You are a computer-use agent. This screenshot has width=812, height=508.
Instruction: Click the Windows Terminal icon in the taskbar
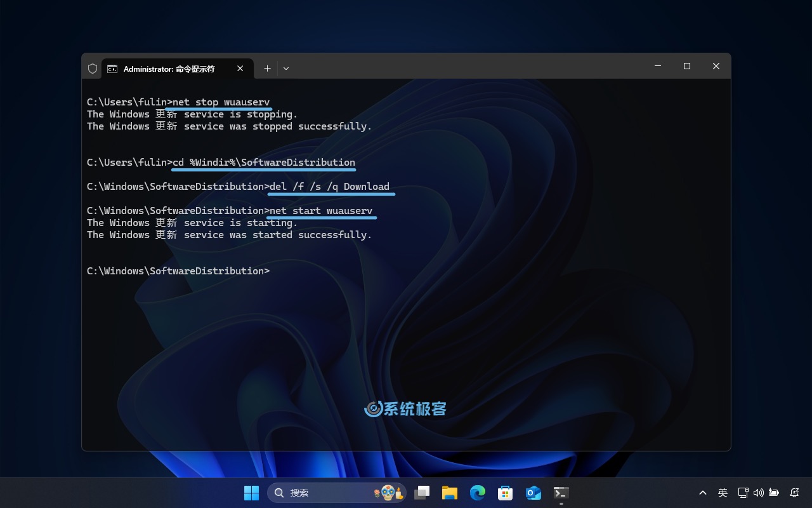[561, 492]
